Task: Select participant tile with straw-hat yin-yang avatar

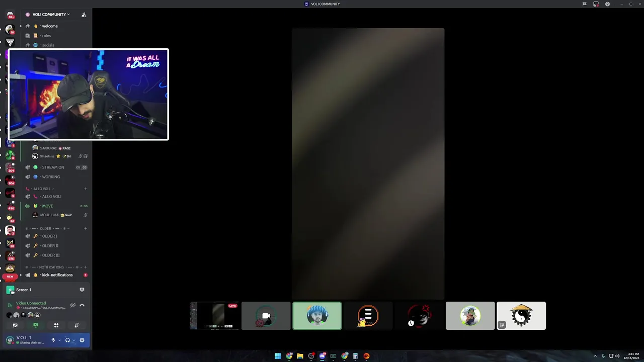Action: tap(521, 316)
